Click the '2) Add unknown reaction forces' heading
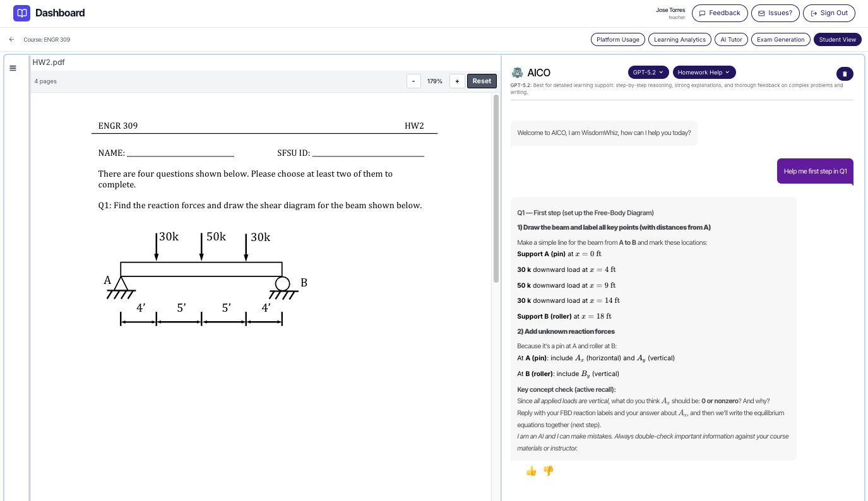The width and height of the screenshot is (868, 501). click(x=566, y=331)
